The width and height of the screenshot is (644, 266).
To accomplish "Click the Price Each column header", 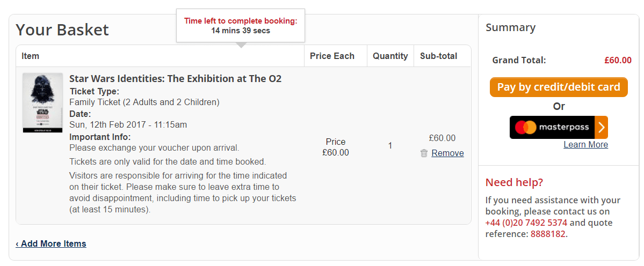I will pos(332,56).
